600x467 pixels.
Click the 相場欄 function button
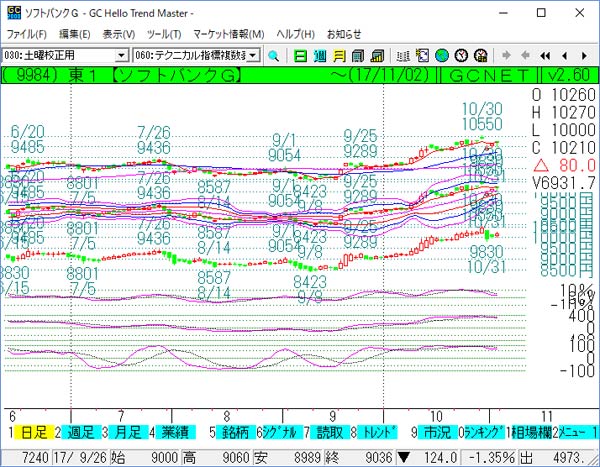click(531, 432)
